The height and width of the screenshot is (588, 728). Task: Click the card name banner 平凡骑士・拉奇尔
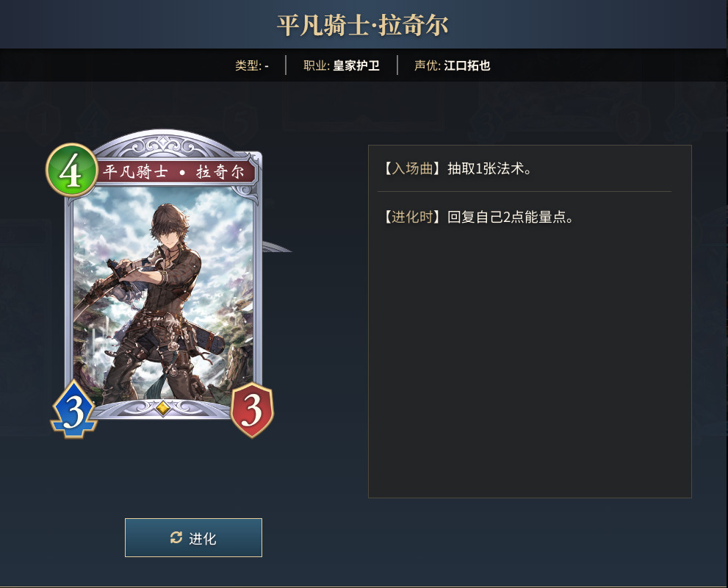(173, 172)
